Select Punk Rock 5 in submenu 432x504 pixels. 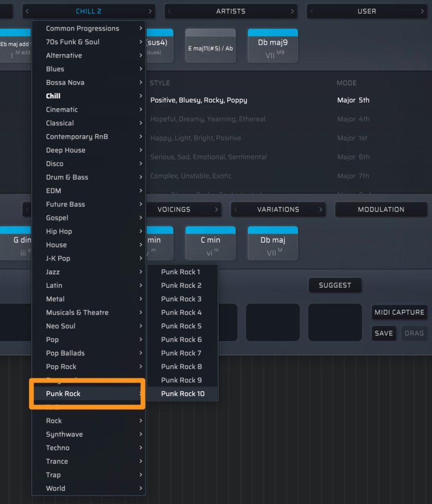tap(181, 326)
